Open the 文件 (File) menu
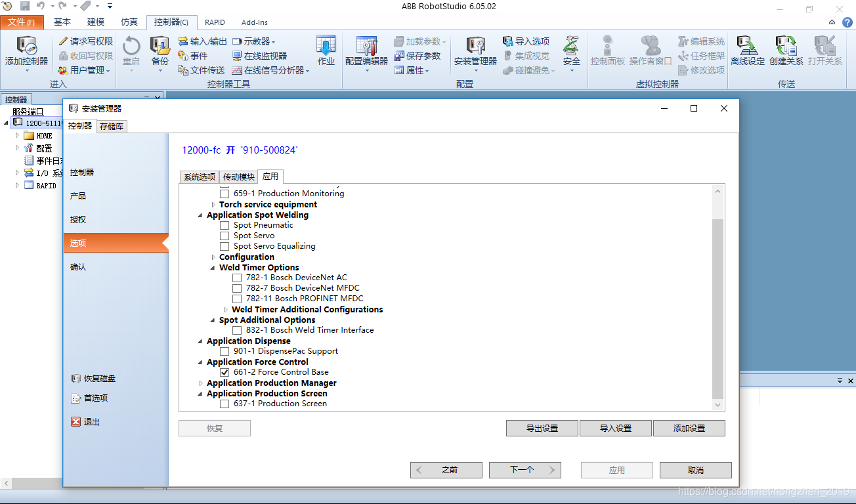The image size is (856, 504). point(22,22)
